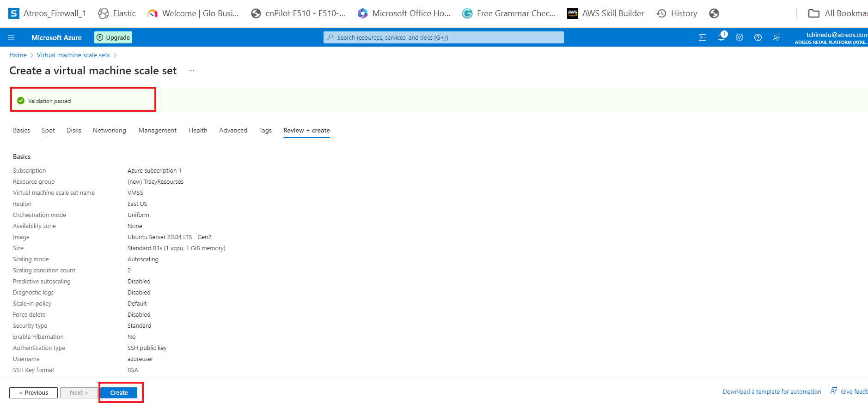Screen dimensions: 868x403
Task: Switch to the Spot tab
Action: 48,130
